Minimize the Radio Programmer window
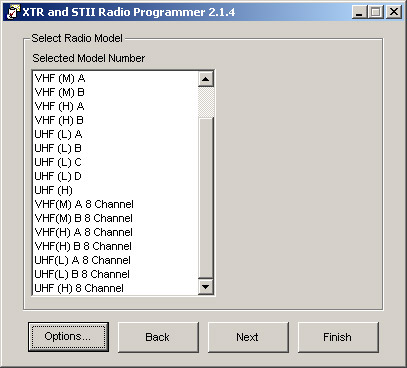Image resolution: width=407 pixels, height=368 pixels. click(359, 12)
